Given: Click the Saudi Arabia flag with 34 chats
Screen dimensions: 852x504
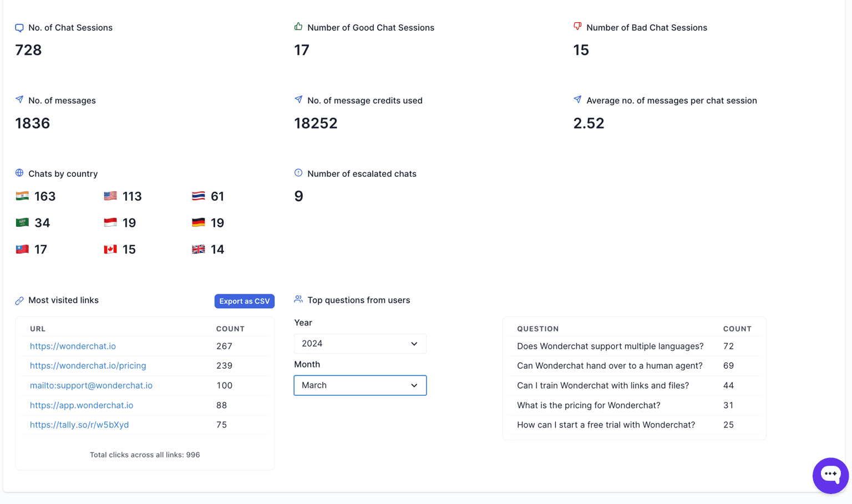Looking at the screenshot, I should coord(22,222).
